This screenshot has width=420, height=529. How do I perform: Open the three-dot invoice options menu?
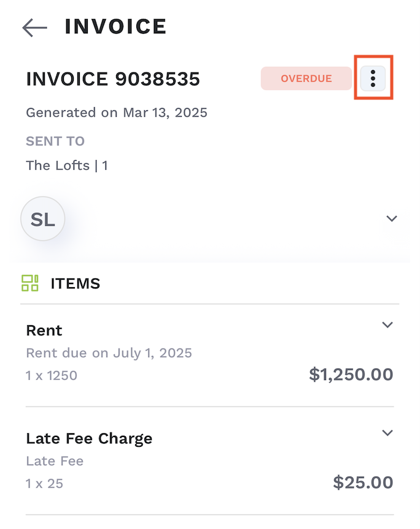coord(373,78)
